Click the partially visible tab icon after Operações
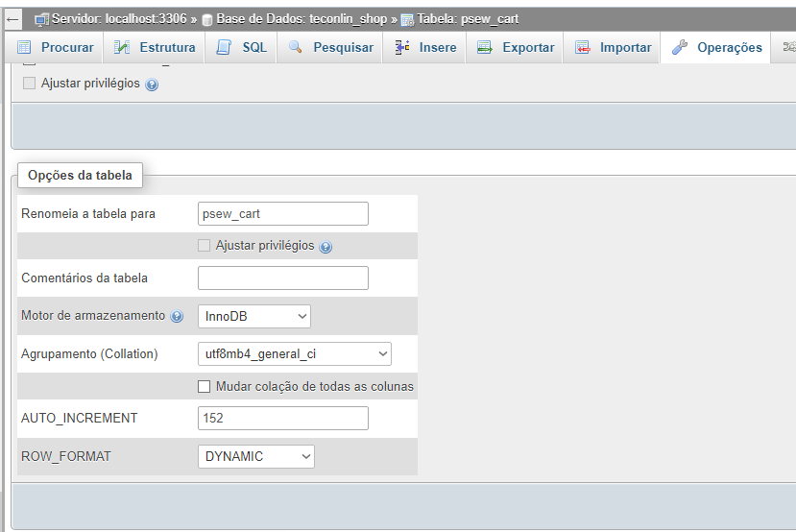796x532 pixels. coord(789,47)
